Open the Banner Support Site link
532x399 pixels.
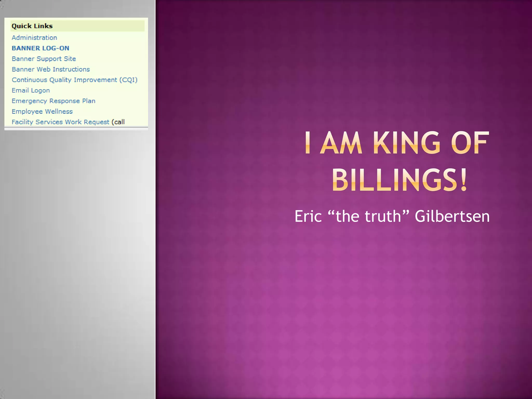(x=44, y=59)
